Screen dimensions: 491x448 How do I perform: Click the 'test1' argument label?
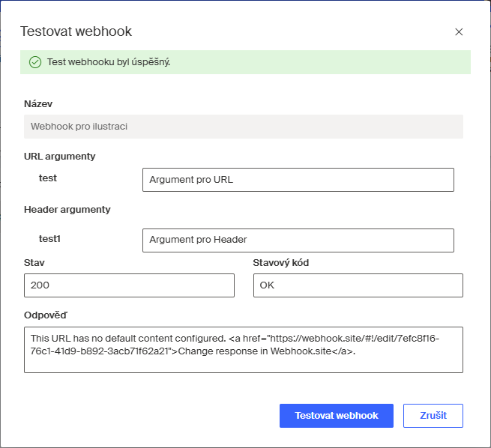[x=49, y=239]
